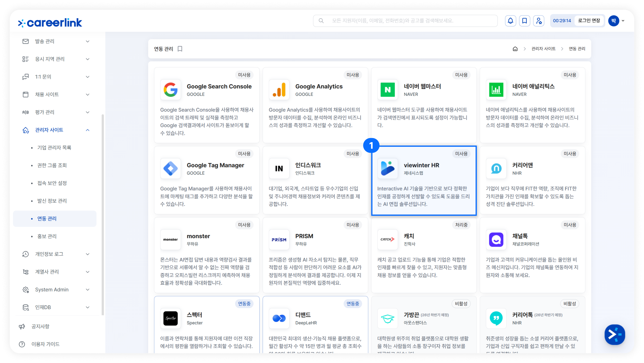
Task: Click the Google Search Console logo
Action: [x=170, y=90]
